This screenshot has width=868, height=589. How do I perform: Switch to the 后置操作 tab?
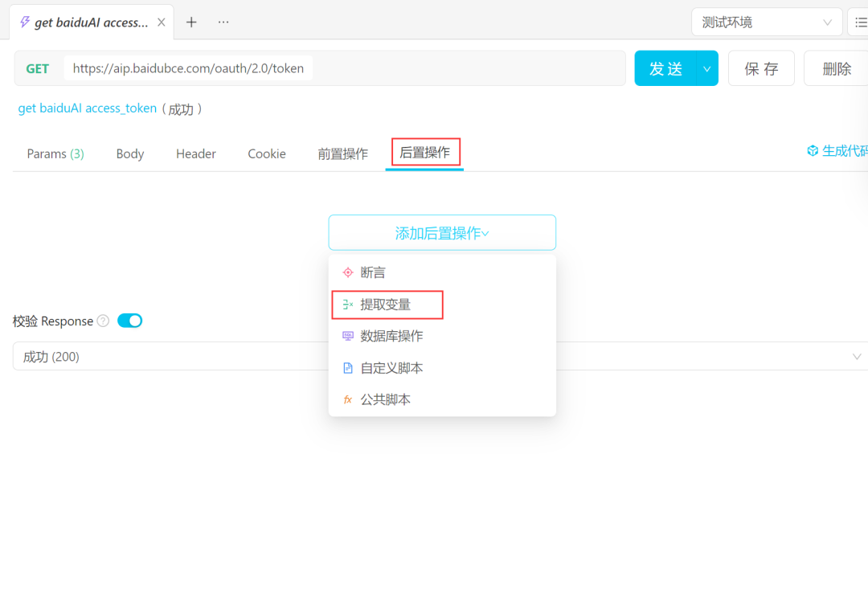424,152
